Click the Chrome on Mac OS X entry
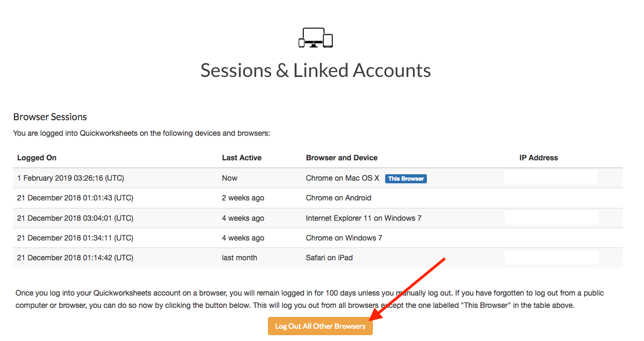644x341 pixels. [342, 178]
